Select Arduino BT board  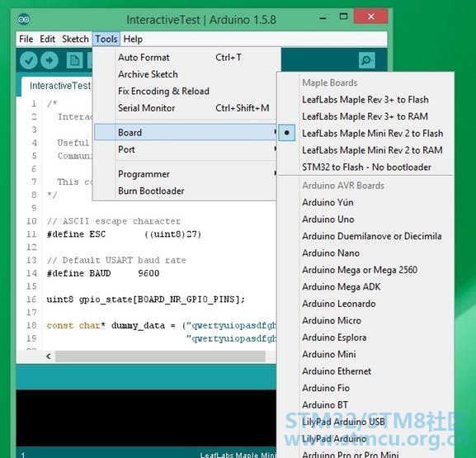[365, 405]
